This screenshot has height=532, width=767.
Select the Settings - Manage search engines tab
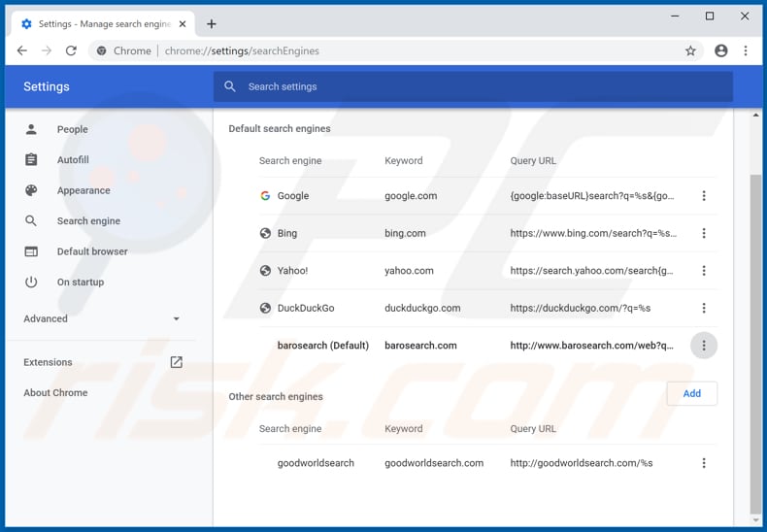[104, 24]
